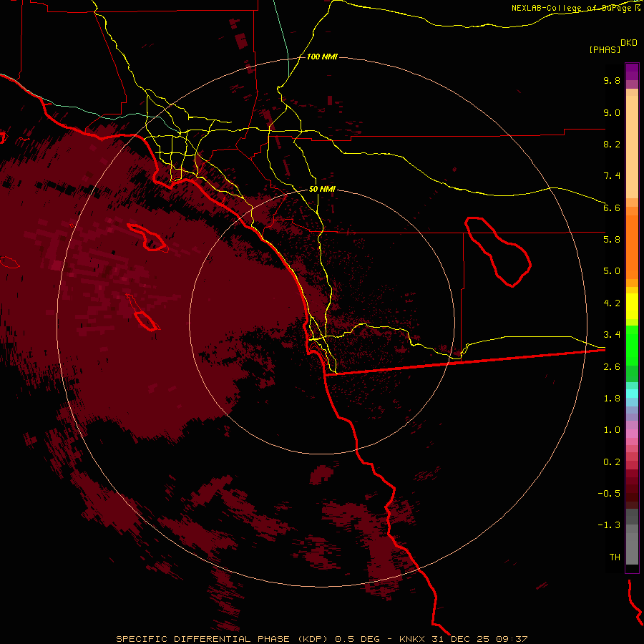Pick the pink band of the color bar
This screenshot has height=644, width=644.
click(632, 434)
